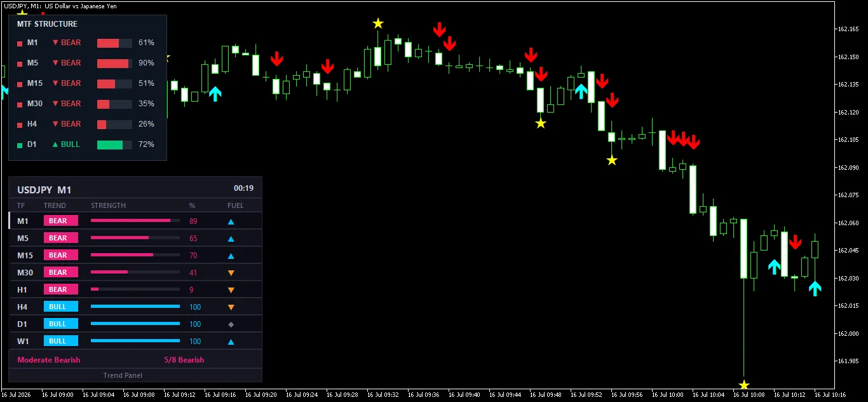Click the Moderate Bearish summary text
Screen dimensions: 868x402
tap(49, 360)
